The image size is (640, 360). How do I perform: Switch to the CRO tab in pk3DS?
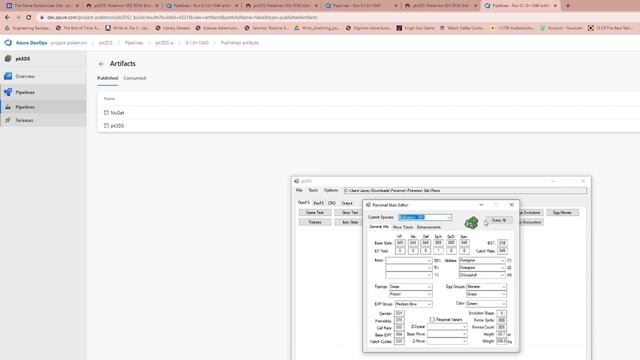(x=332, y=203)
